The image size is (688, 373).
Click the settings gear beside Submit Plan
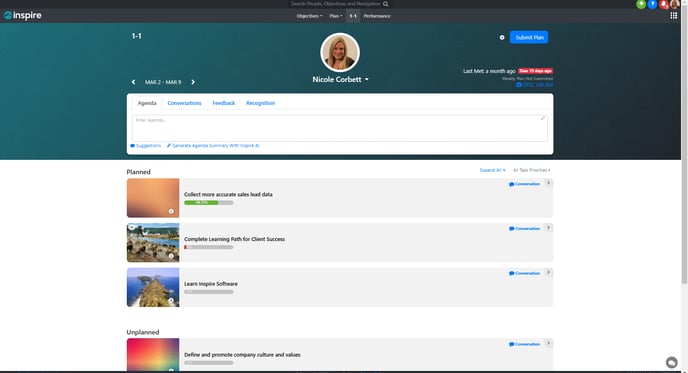[x=502, y=38]
